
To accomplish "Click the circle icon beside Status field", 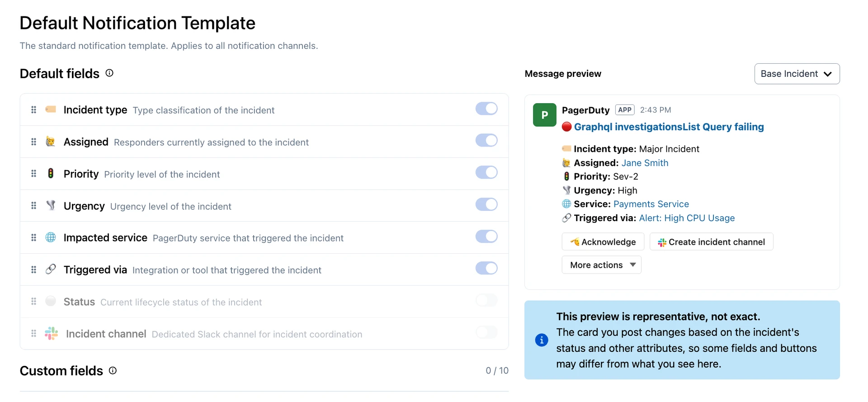I will pyautogui.click(x=51, y=301).
